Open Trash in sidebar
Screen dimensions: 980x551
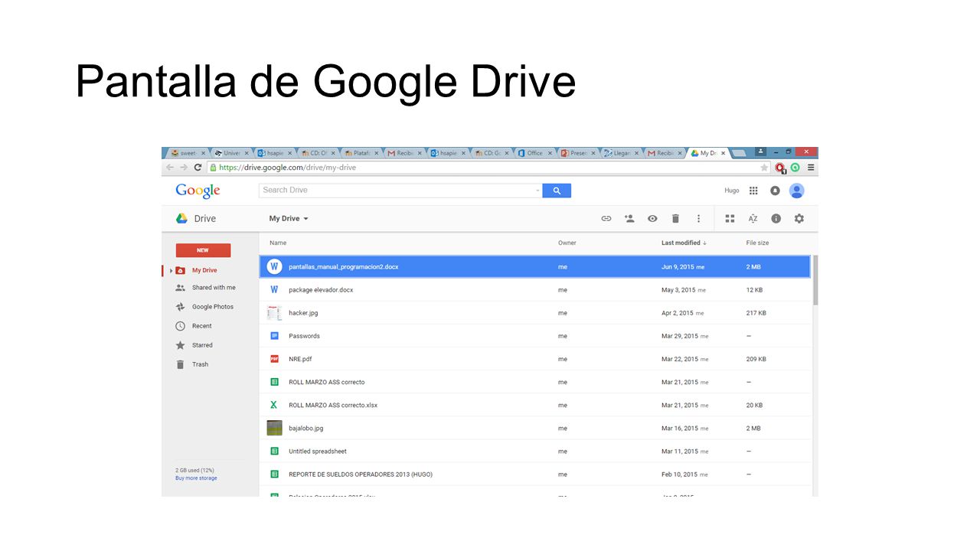click(x=200, y=364)
